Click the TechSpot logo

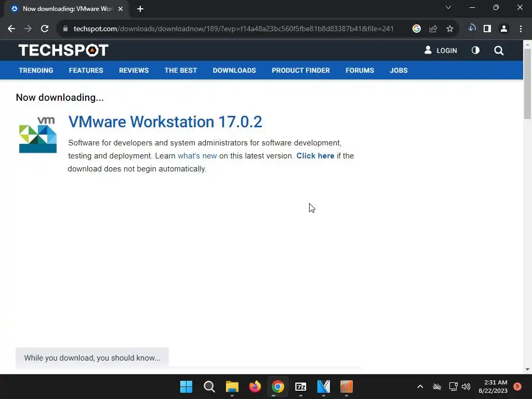coord(63,50)
